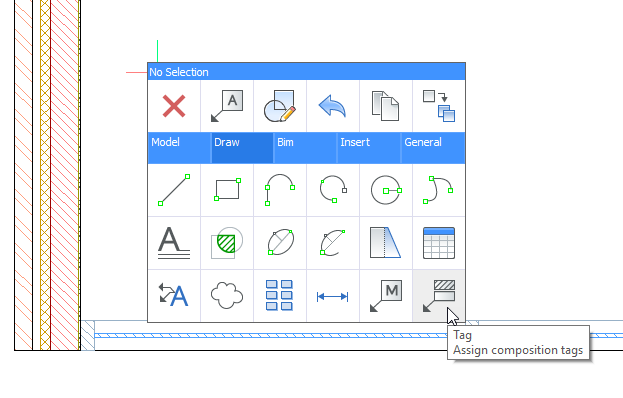Viewport: 623px width, 398px height.
Task: Select the Circle tool icon
Action: point(386,190)
